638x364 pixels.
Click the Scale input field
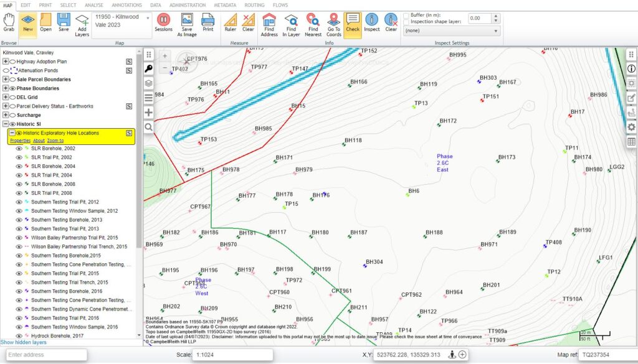pyautogui.click(x=233, y=355)
